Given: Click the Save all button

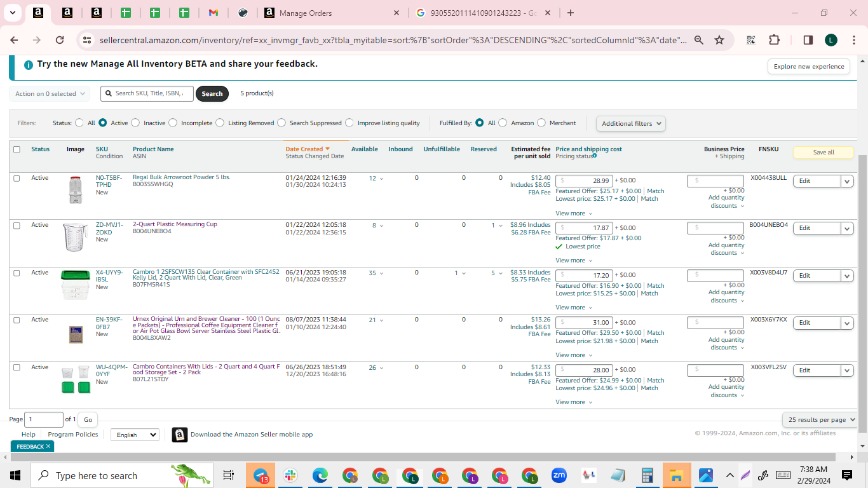Looking at the screenshot, I should point(824,152).
